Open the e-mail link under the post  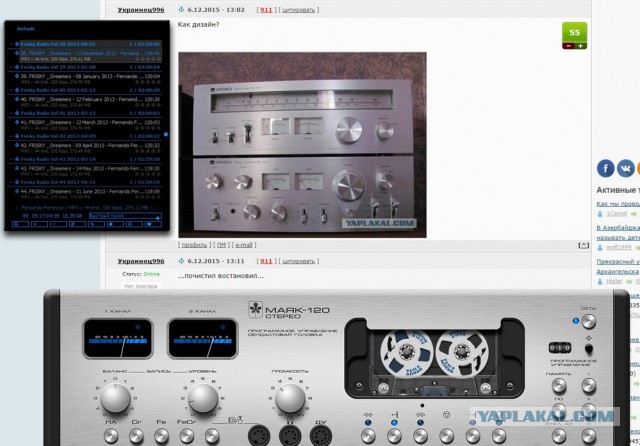tap(244, 245)
